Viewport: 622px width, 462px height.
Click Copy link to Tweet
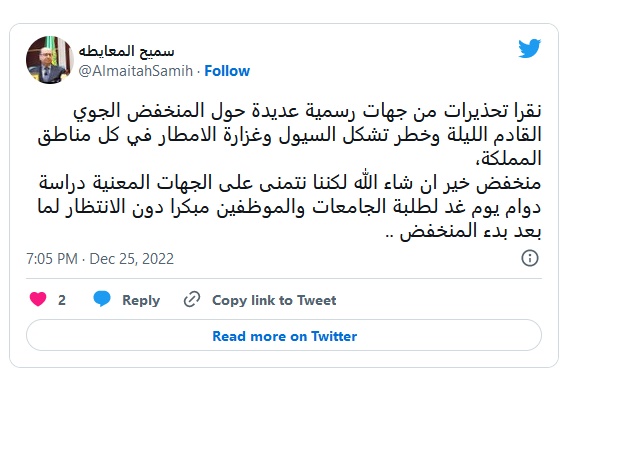(274, 300)
